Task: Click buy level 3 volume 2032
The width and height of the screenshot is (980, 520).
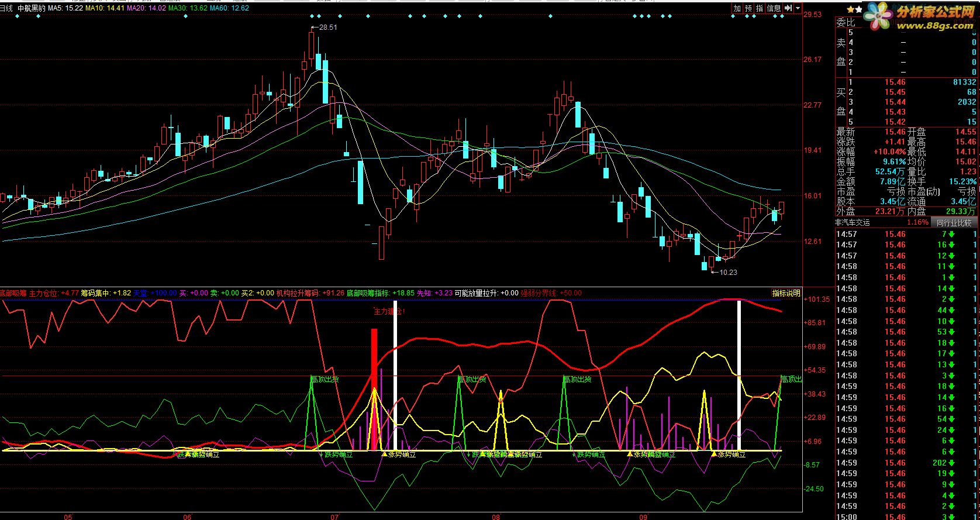Action: [967, 102]
